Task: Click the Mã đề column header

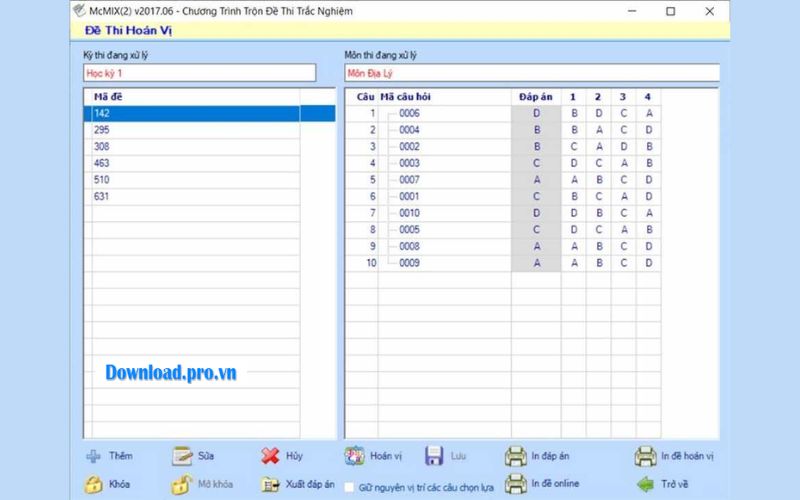Action: click(x=108, y=96)
